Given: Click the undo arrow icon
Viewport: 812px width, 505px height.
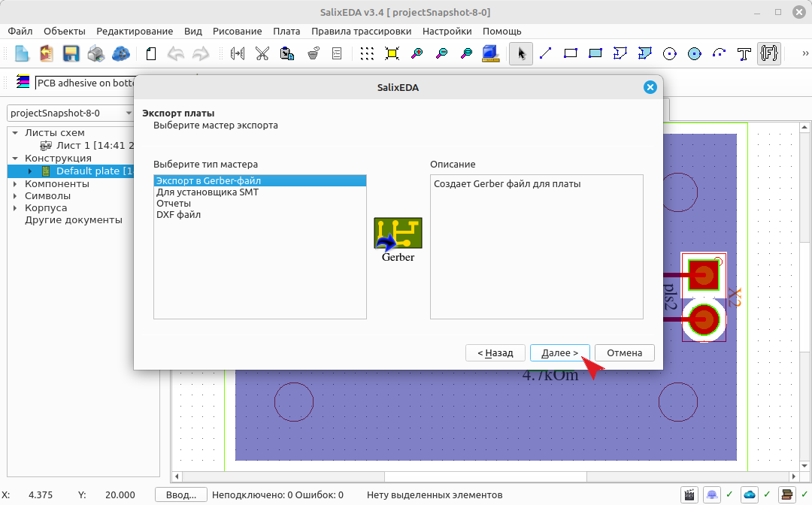Looking at the screenshot, I should pyautogui.click(x=176, y=53).
